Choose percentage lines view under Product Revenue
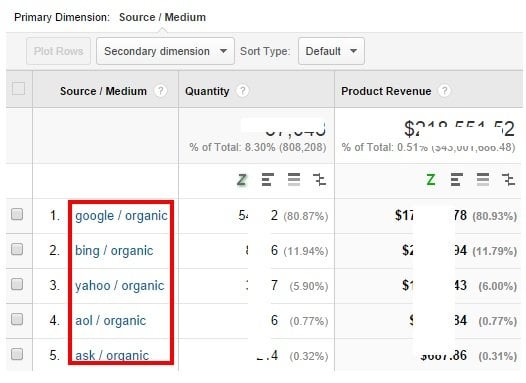Viewport: 526px width, 383px height. tap(483, 180)
